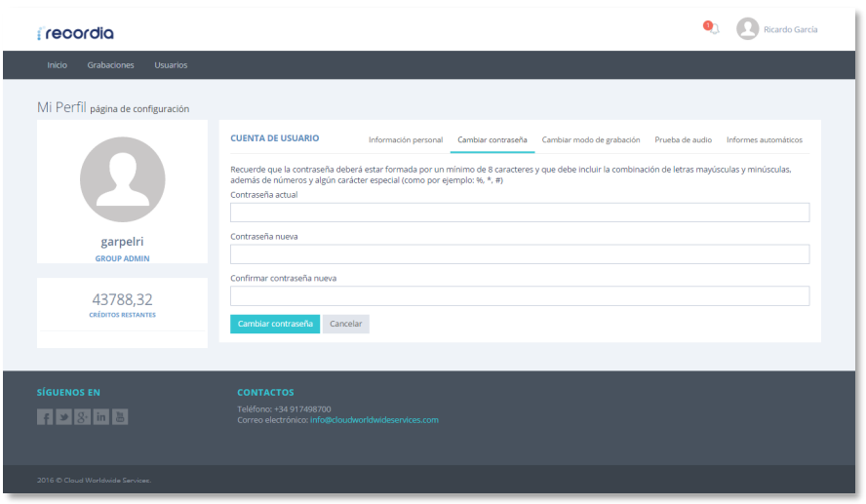866x504 pixels.
Task: Click the Confirmar contraseña nueva field
Action: coord(520,296)
